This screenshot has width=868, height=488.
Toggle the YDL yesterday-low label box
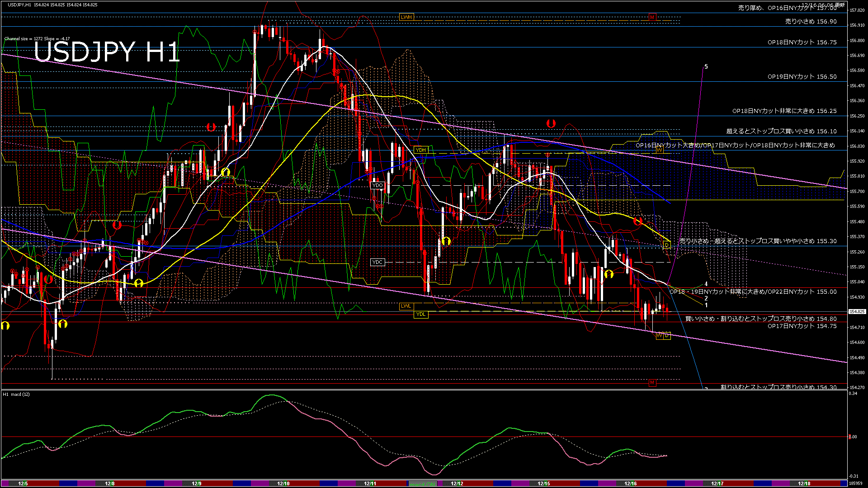pyautogui.click(x=420, y=314)
